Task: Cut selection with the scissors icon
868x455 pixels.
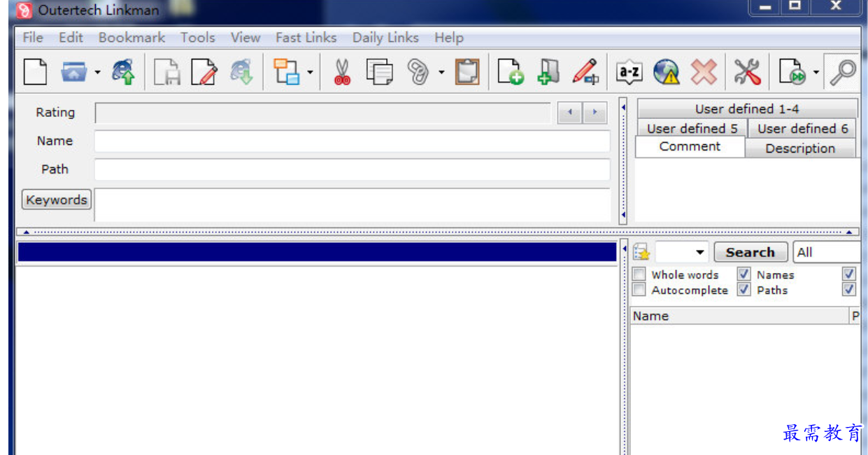Action: coord(342,72)
